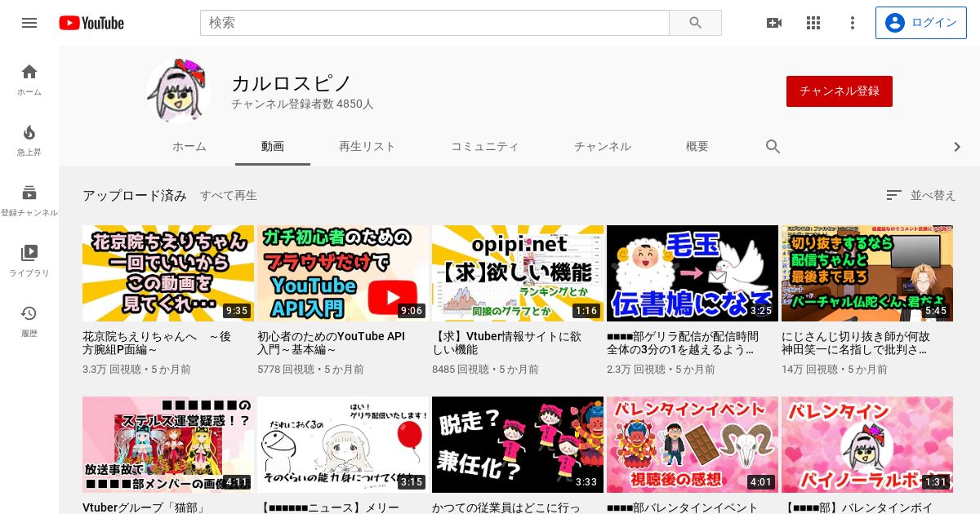Open the three-dot settings menu
980x514 pixels.
click(x=853, y=23)
